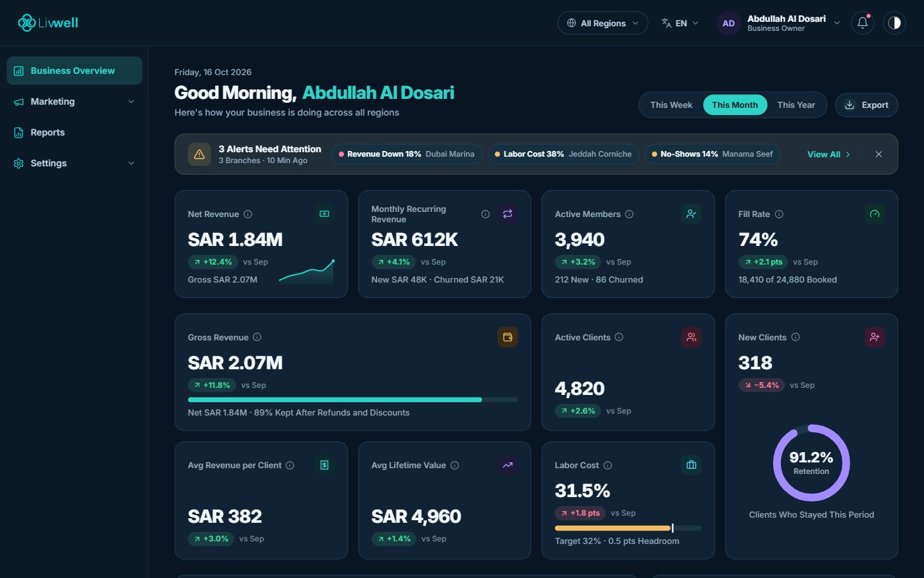Click the Liwell logo
Image resolution: width=924 pixels, height=578 pixels.
click(48, 23)
